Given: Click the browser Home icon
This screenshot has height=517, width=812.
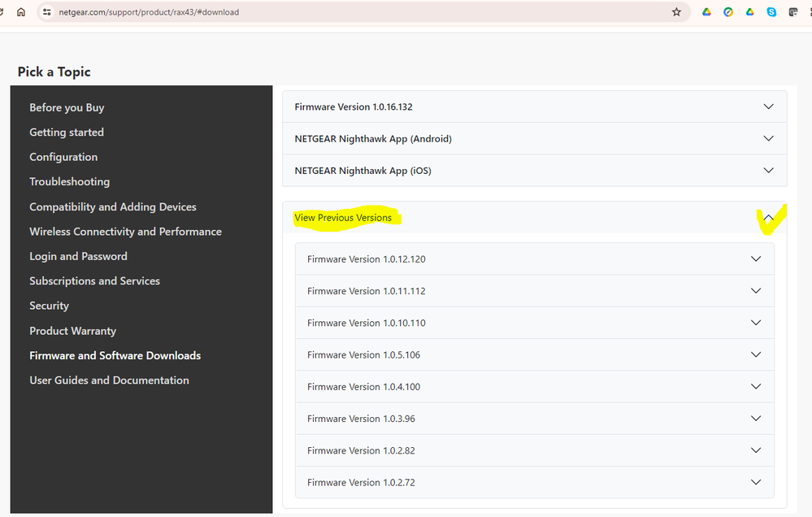Looking at the screenshot, I should [20, 12].
